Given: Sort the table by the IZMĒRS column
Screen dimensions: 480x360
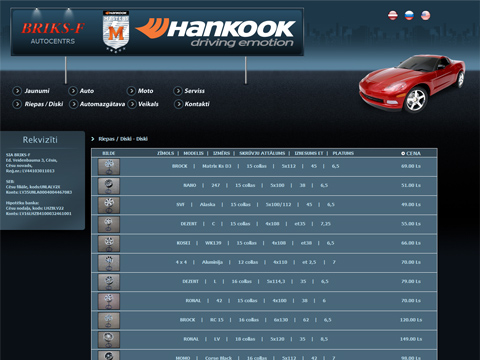Looking at the screenshot, I should coord(221,153).
